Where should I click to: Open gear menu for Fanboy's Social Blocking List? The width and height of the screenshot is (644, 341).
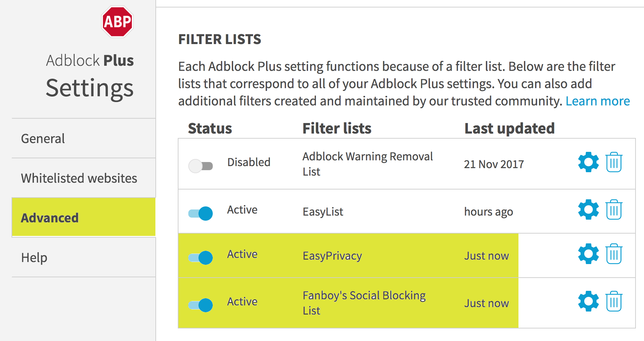(588, 301)
